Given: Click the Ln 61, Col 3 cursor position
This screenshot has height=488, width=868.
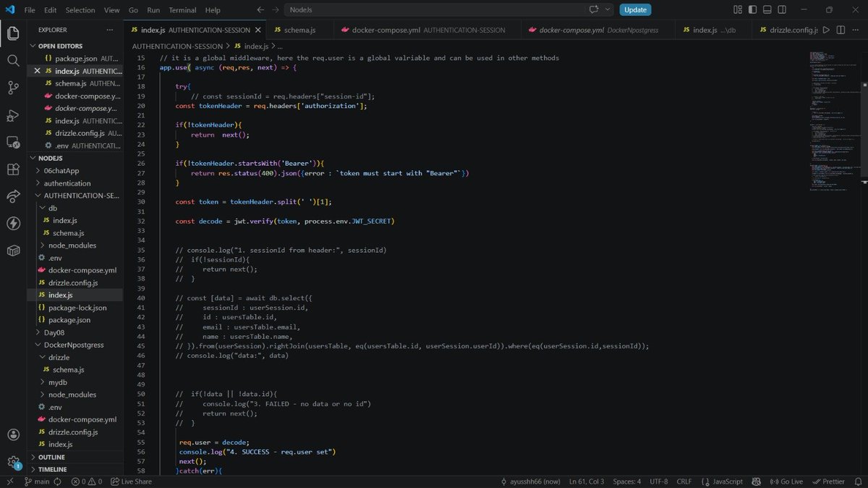Looking at the screenshot, I should tap(587, 481).
